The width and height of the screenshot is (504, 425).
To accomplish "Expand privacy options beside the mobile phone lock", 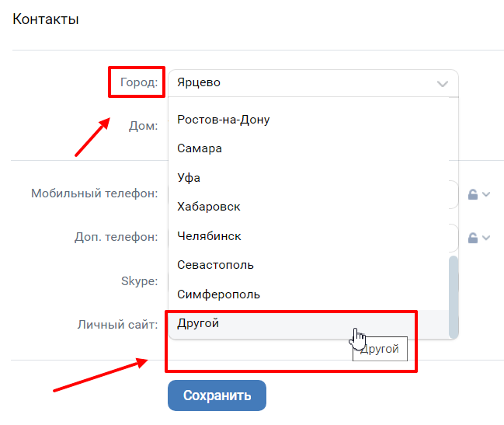I will tap(487, 194).
